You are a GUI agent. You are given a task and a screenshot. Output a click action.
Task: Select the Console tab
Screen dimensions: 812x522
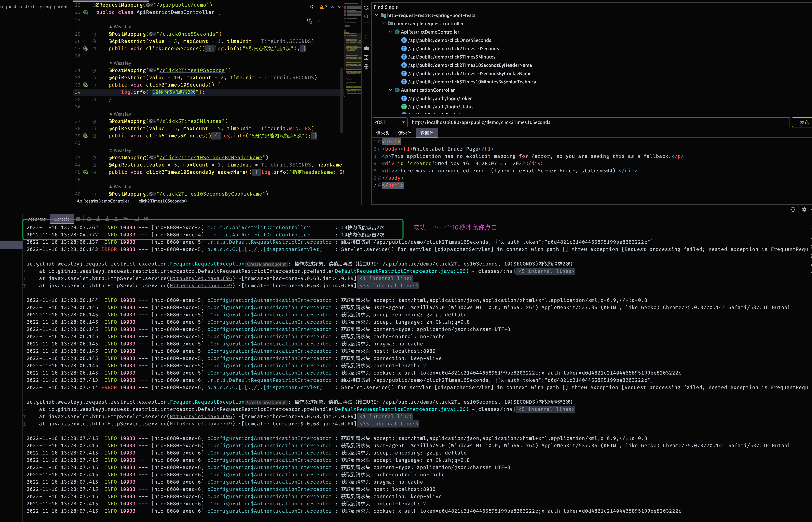[x=62, y=219]
